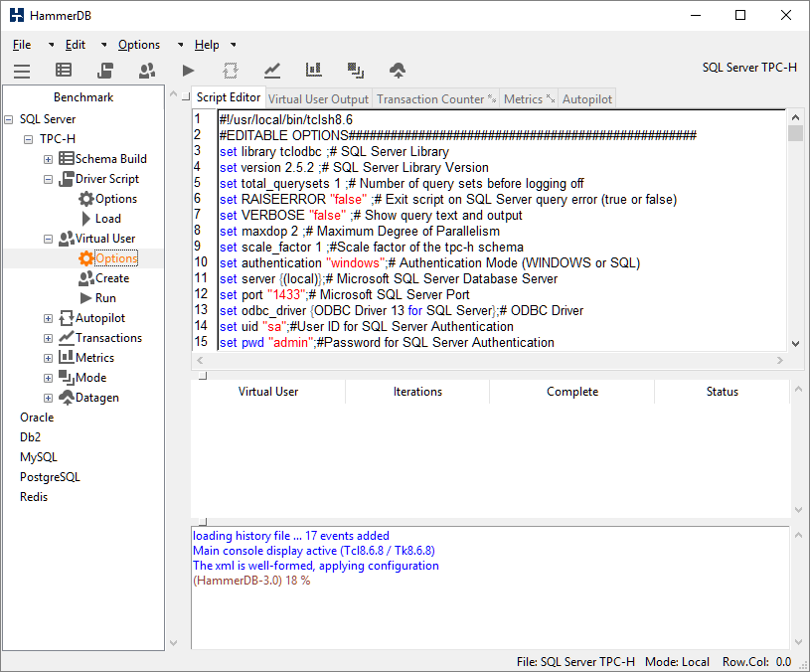This screenshot has height=672, width=810.
Task: Click the Metrics bar chart toolbar icon
Action: [314, 70]
